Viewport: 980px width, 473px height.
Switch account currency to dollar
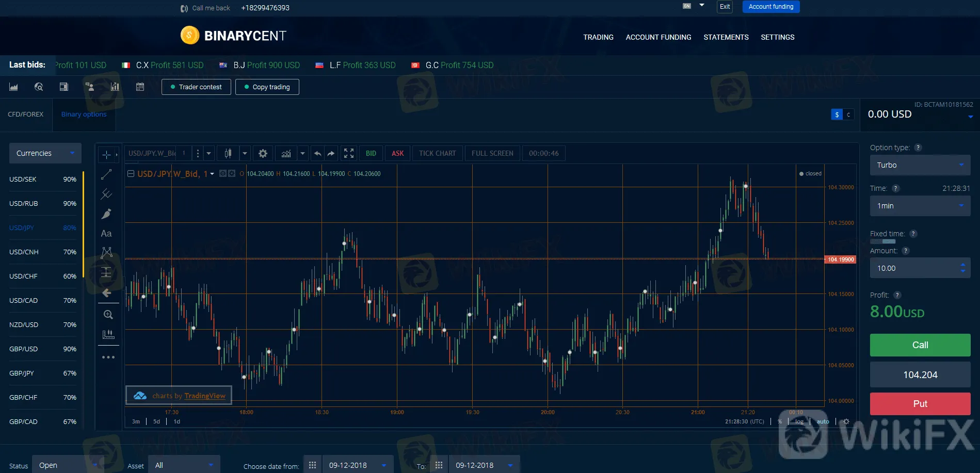pos(837,115)
